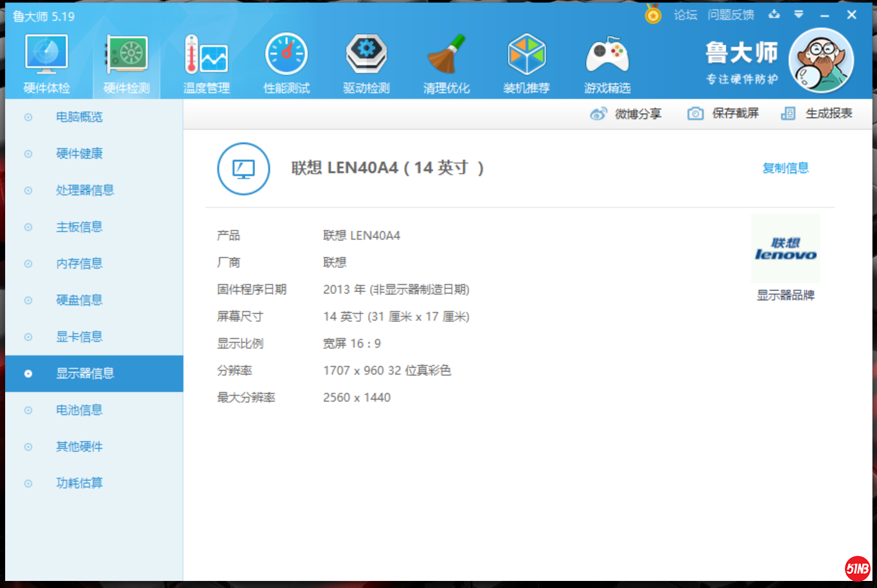Image resolution: width=877 pixels, height=588 pixels.
Task: Open the 游戏精选 gamepad icon
Action: [x=607, y=55]
